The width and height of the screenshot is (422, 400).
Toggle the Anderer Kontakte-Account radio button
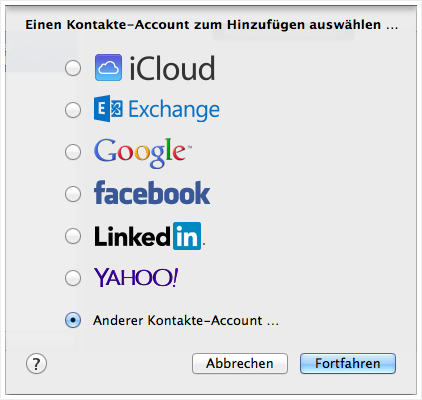(73, 320)
